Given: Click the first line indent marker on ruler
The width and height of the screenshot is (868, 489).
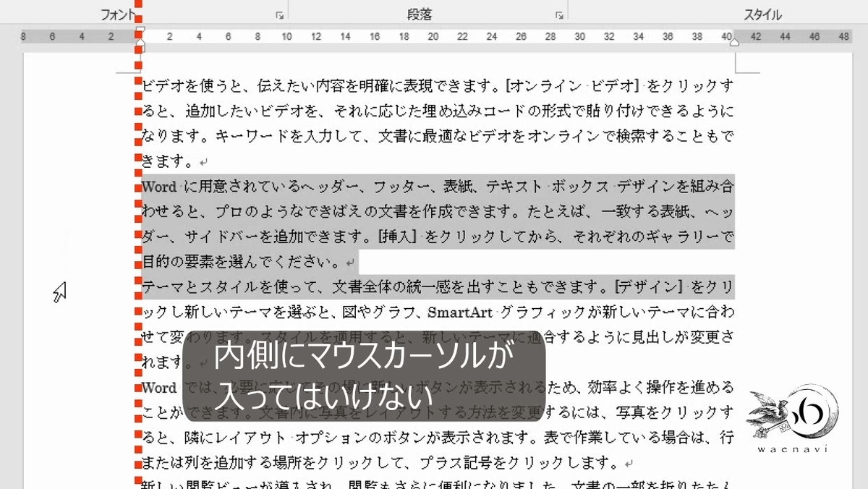Looking at the screenshot, I should point(140,31).
